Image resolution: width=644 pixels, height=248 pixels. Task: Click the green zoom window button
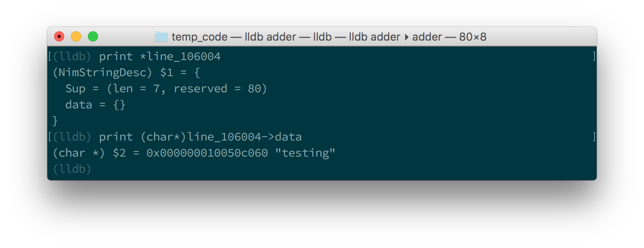click(x=93, y=37)
